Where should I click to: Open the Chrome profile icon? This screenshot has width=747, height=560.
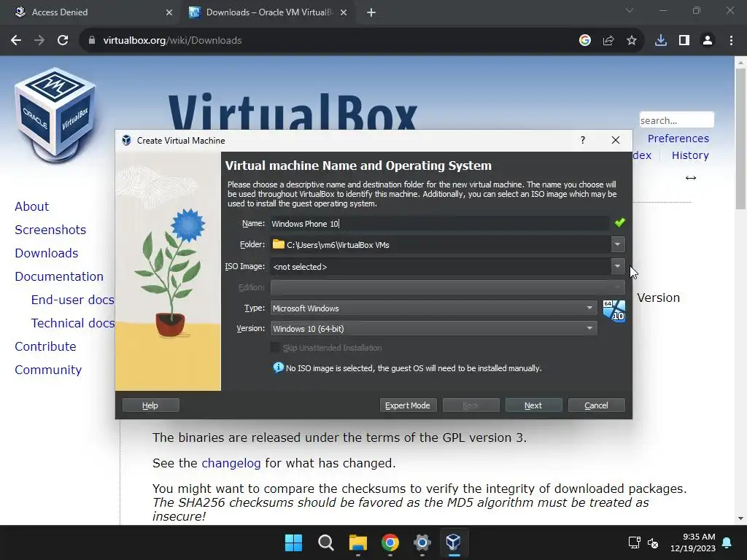coord(708,41)
